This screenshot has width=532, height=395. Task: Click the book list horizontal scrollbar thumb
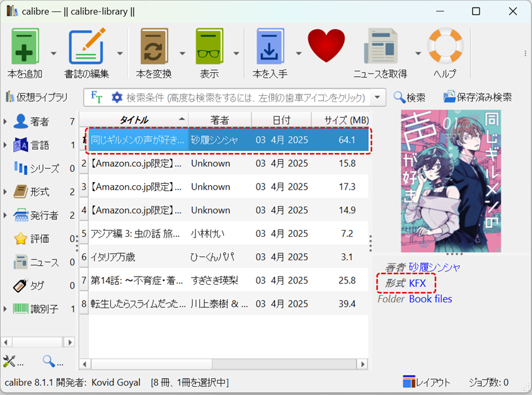pos(151,364)
